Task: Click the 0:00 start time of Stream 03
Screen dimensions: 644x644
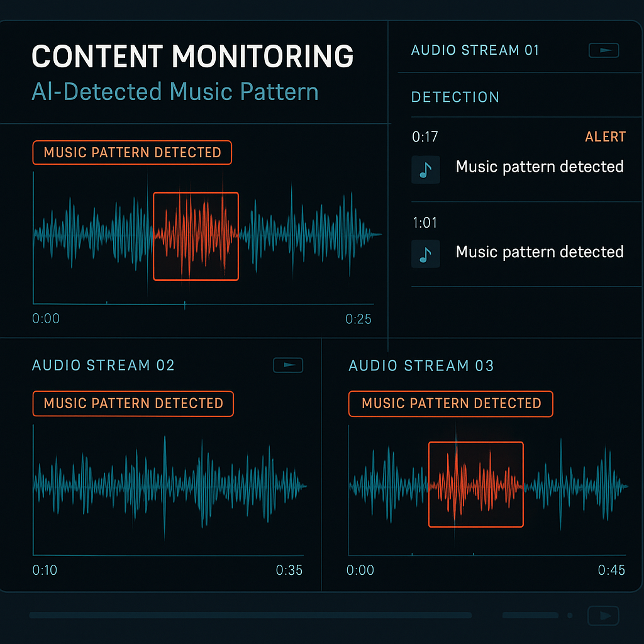Action: [360, 570]
